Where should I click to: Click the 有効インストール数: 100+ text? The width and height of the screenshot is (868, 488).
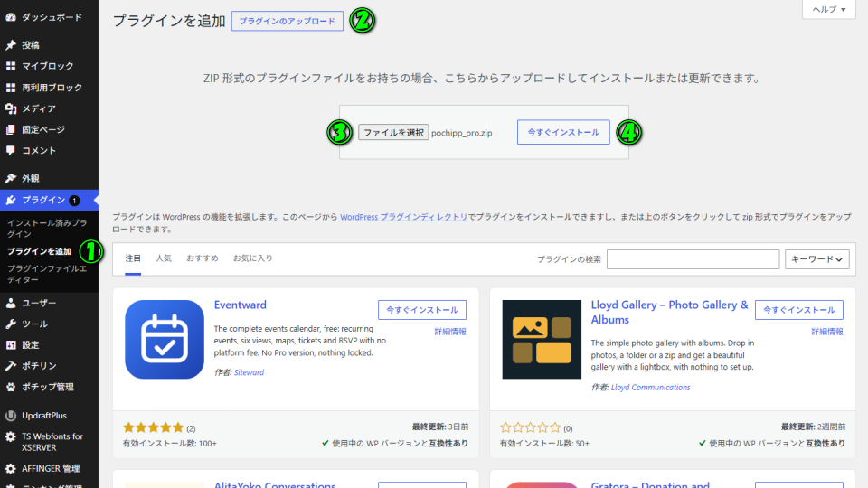170,443
